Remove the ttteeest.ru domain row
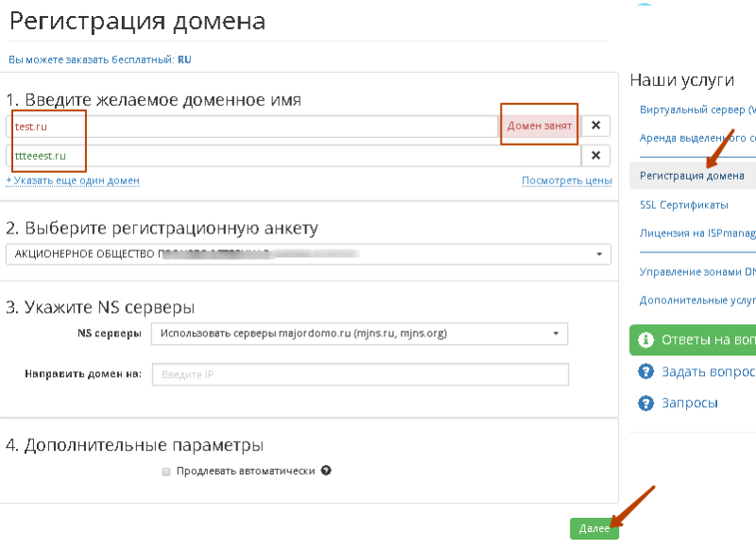This screenshot has height=549, width=756. 595,156
